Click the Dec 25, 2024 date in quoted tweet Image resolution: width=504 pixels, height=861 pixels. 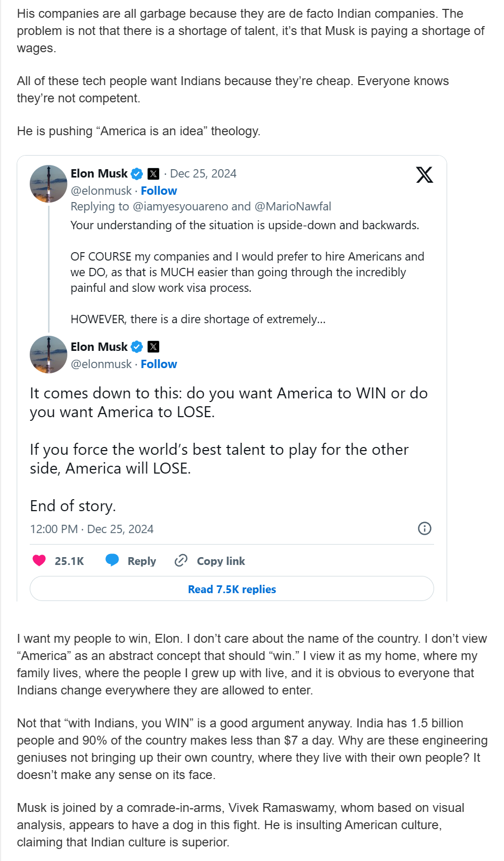pos(203,174)
